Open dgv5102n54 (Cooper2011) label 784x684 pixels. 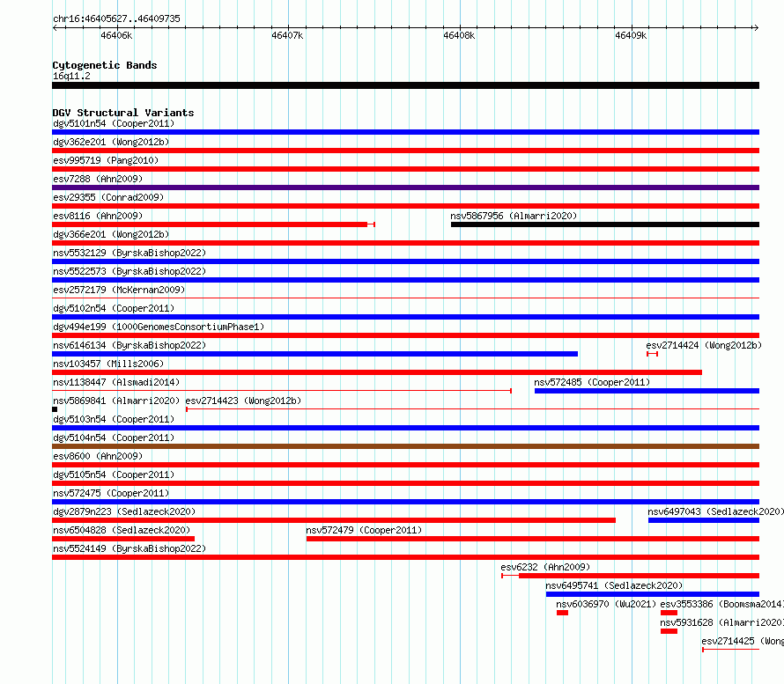[114, 308]
